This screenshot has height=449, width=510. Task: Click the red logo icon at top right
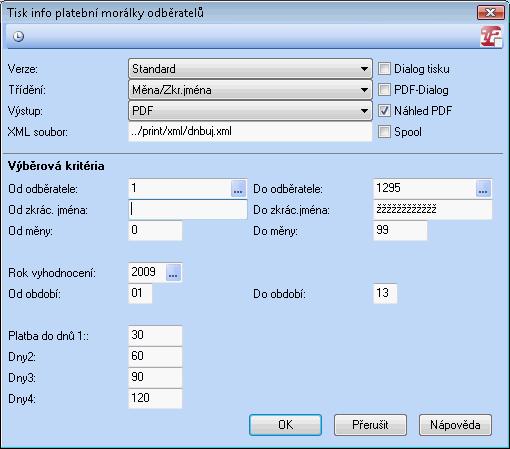(491, 36)
